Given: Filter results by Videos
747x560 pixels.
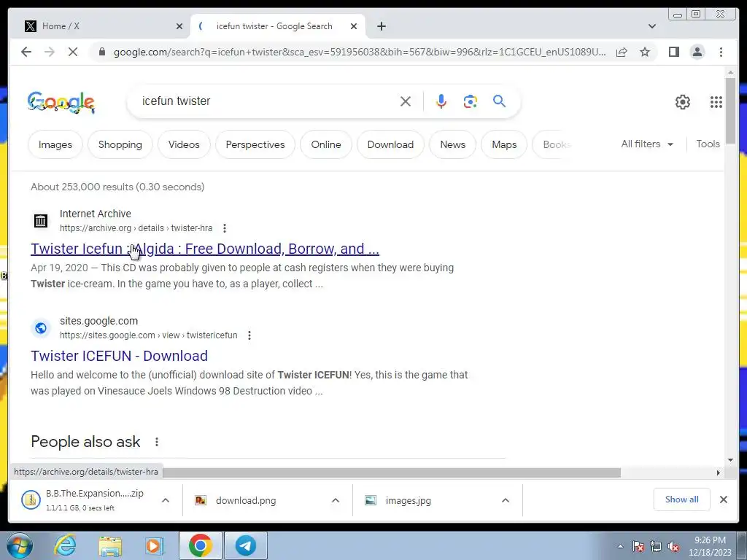Looking at the screenshot, I should click(x=184, y=144).
